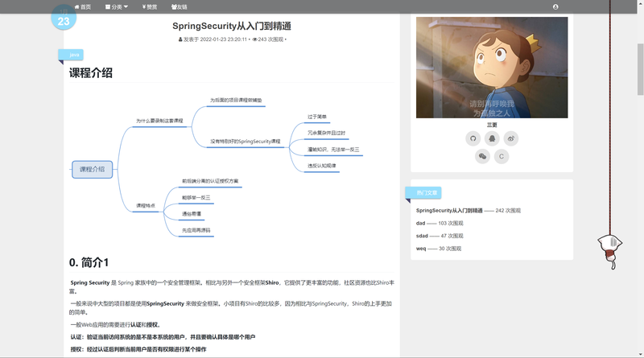The width and height of the screenshot is (644, 358).
Task: Click the author avatar image
Action: [492, 68]
